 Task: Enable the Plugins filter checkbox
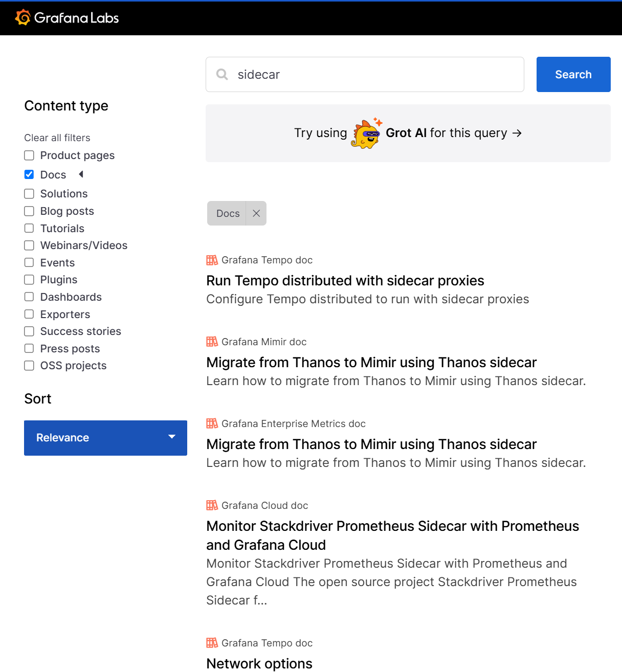coord(29,280)
